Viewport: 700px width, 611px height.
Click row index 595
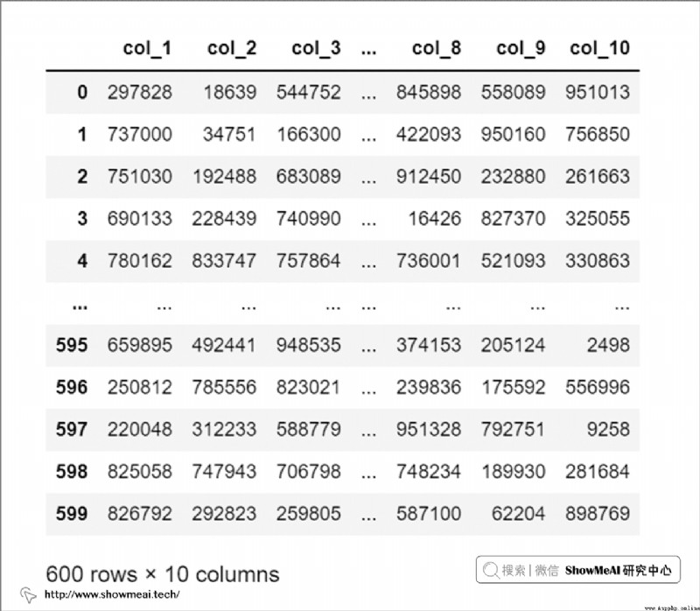tap(72, 345)
